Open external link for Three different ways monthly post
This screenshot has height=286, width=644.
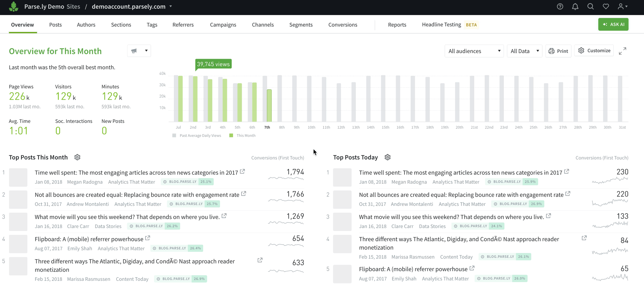pos(260,260)
